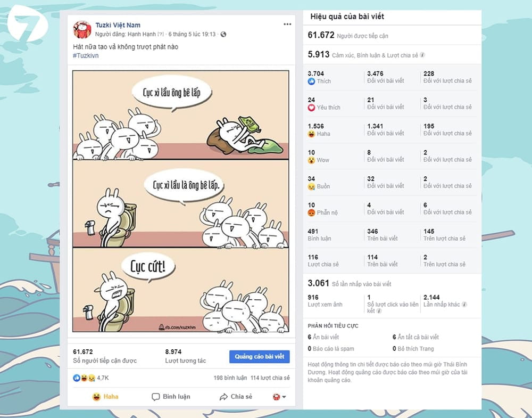
Task: Open the post options three-dot menu
Action: pos(287,24)
